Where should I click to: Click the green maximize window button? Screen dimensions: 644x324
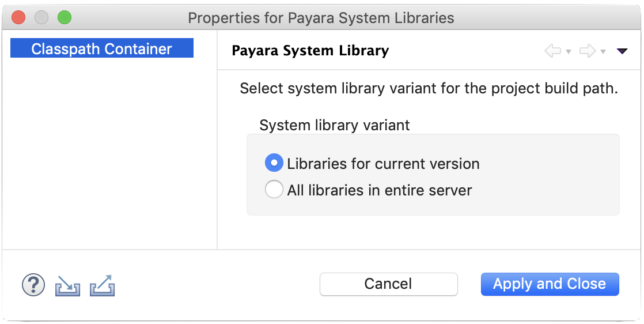[x=64, y=17]
